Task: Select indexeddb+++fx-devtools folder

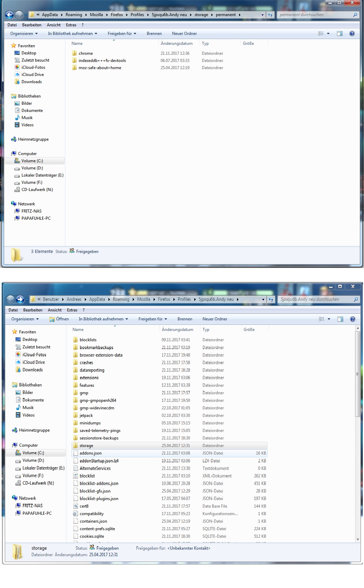Action: pyautogui.click(x=102, y=61)
